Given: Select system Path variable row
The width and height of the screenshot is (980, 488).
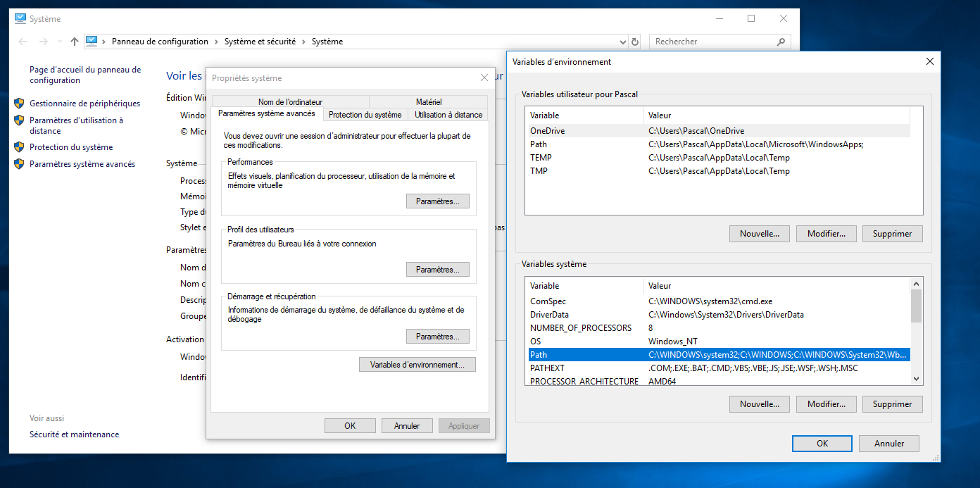Looking at the screenshot, I should coord(719,355).
